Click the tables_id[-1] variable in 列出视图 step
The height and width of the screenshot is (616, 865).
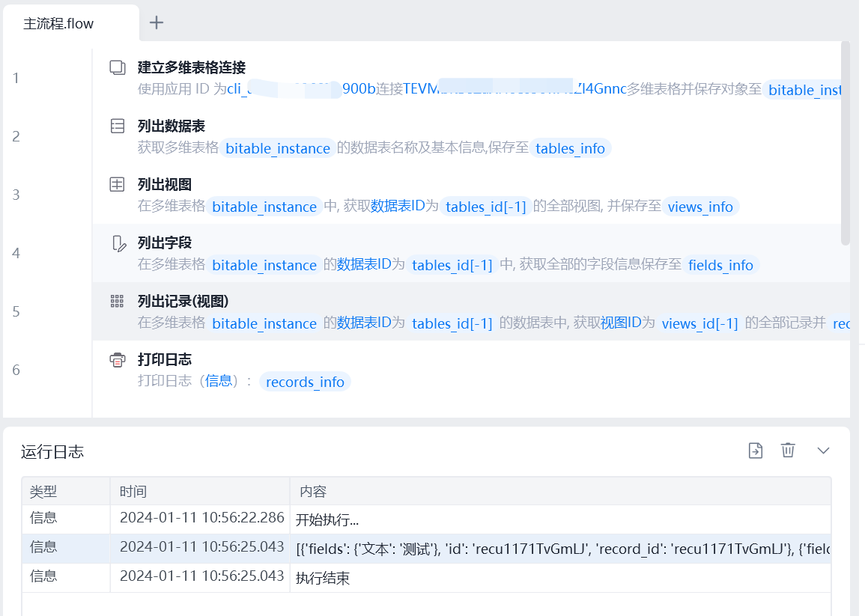tap(486, 207)
